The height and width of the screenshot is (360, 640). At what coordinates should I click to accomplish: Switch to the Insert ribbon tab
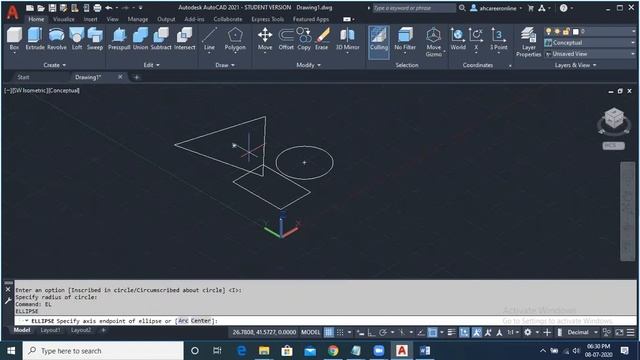pyautogui.click(x=90, y=19)
